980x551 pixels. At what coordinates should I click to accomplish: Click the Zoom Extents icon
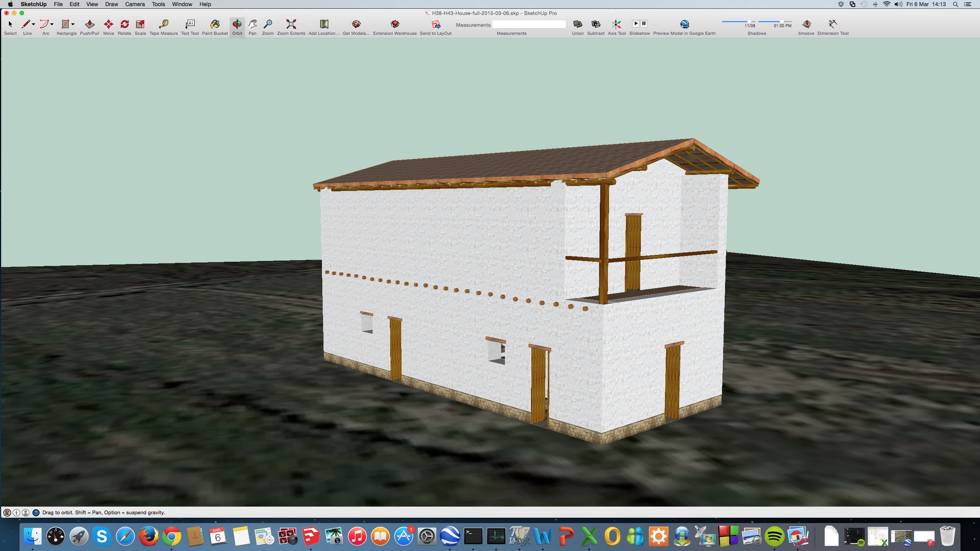291,24
